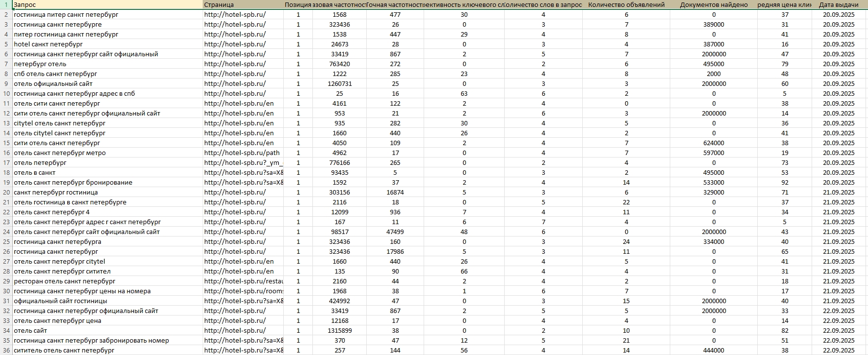868x355 pixels.
Task: Select the "Страница" header cell
Action: click(218, 5)
